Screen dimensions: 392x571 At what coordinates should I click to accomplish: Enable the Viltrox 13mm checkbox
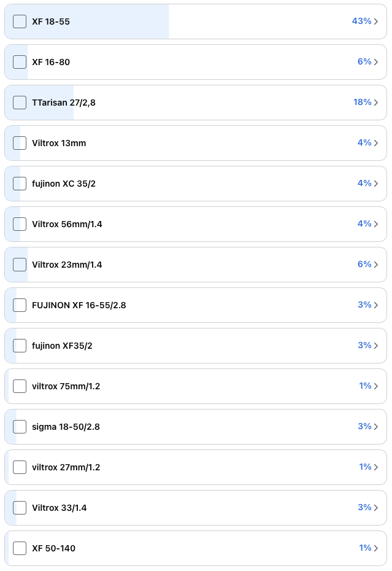click(x=20, y=143)
